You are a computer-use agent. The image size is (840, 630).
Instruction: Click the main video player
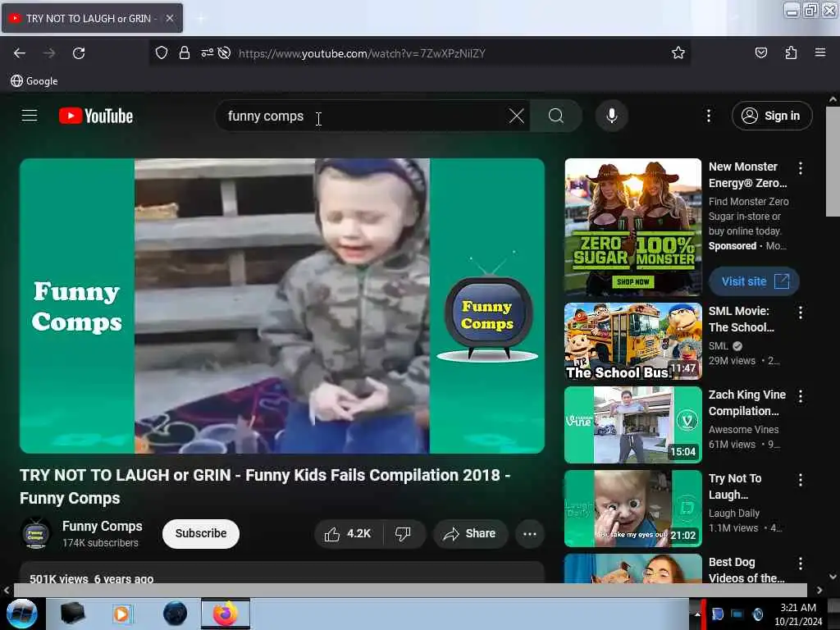pyautogui.click(x=282, y=306)
